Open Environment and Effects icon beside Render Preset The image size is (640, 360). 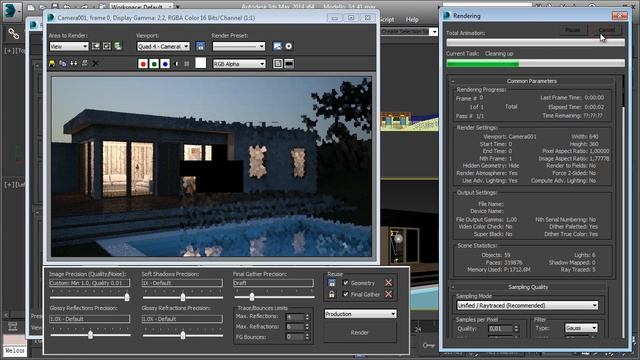tap(278, 46)
